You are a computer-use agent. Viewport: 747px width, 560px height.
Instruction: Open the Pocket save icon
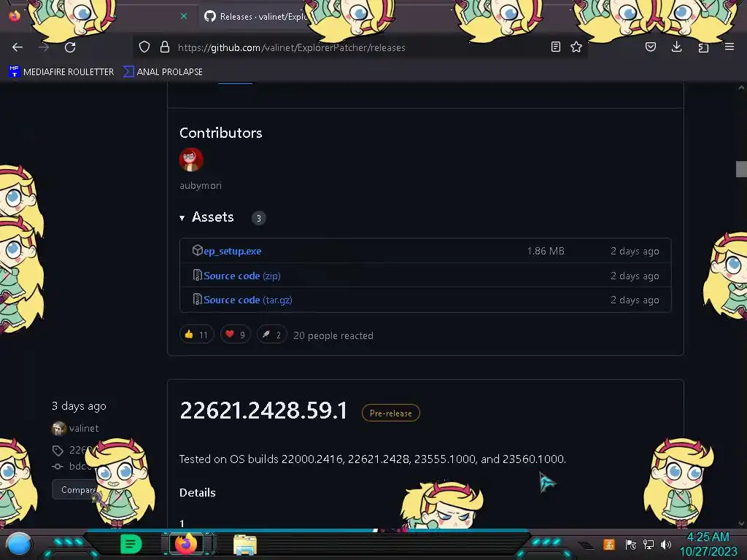point(650,47)
